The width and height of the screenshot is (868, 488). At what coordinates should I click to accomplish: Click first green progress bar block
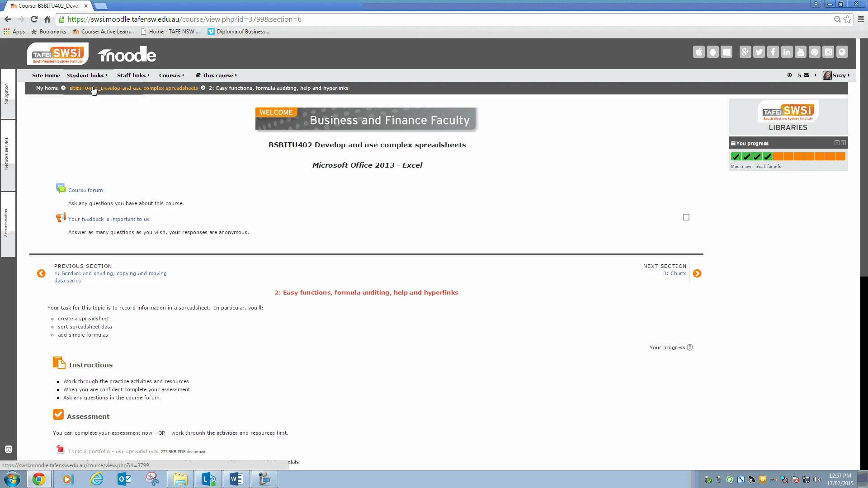tap(736, 156)
